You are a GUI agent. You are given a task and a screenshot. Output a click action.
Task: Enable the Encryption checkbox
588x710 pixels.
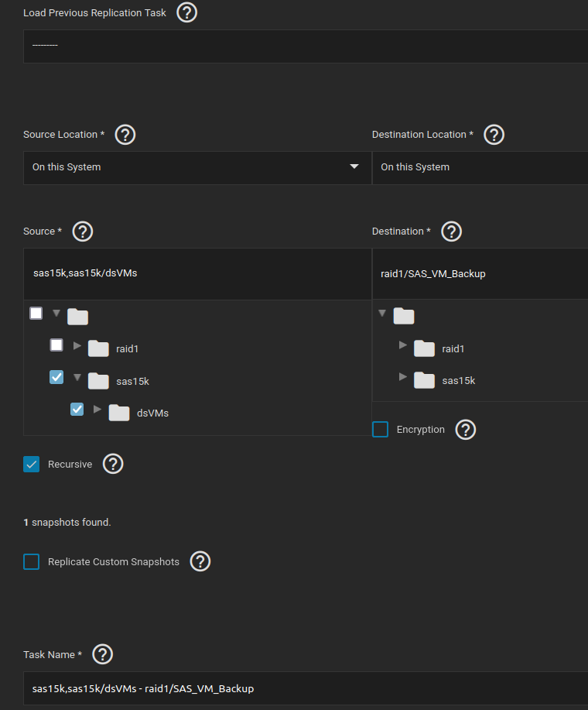[381, 430]
